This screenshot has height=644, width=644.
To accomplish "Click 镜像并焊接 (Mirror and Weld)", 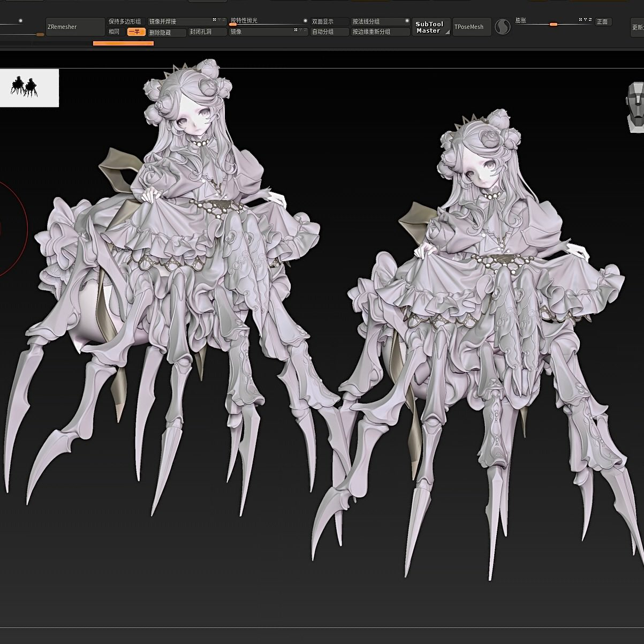I will pyautogui.click(x=186, y=21).
